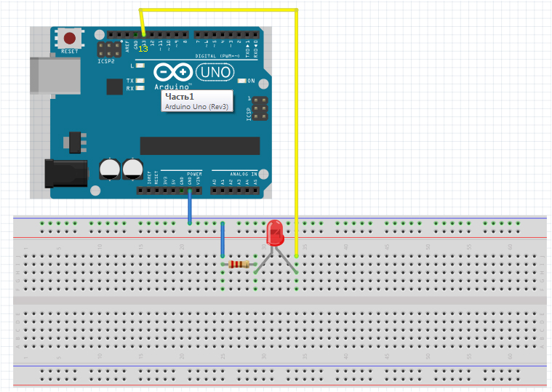Select the long black ATmega chip
552x392 pixels.
(x=200, y=145)
